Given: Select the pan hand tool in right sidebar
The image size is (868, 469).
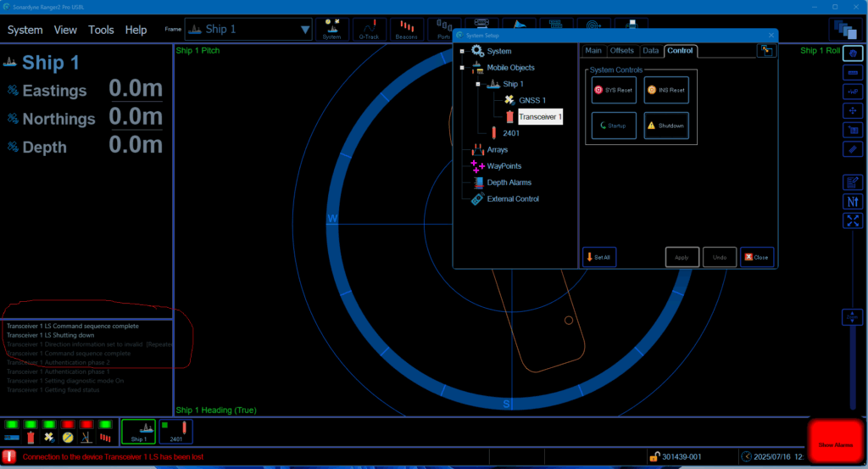Looking at the screenshot, I should 853,53.
